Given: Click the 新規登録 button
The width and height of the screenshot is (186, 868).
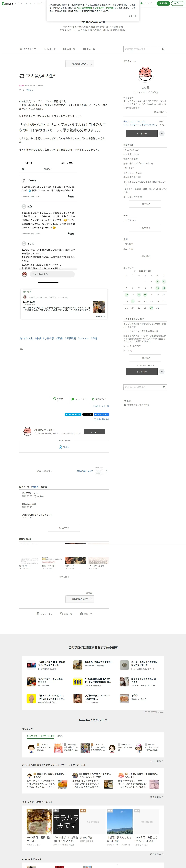Looking at the screenshot, I should click(x=163, y=3).
